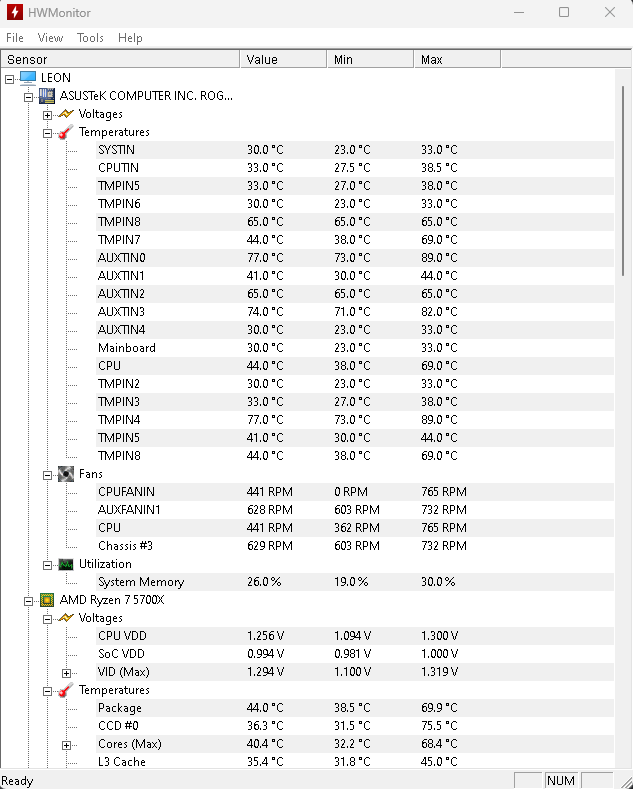
Task: Click the 75.5 °C max of CCD #0
Action: coord(439,726)
